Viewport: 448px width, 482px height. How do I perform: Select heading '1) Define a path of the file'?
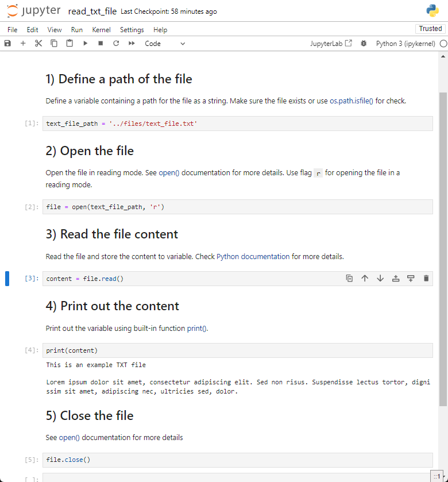tap(119, 79)
